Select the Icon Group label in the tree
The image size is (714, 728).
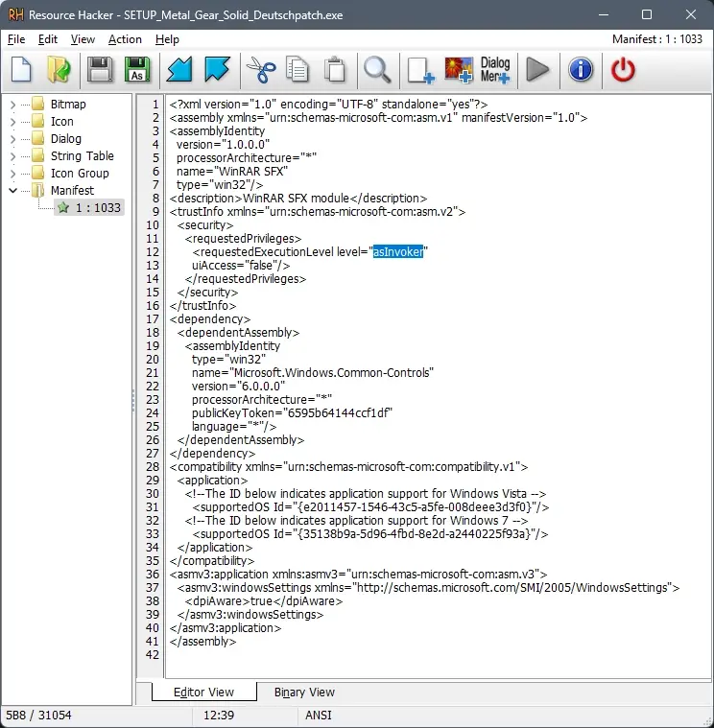(x=80, y=174)
